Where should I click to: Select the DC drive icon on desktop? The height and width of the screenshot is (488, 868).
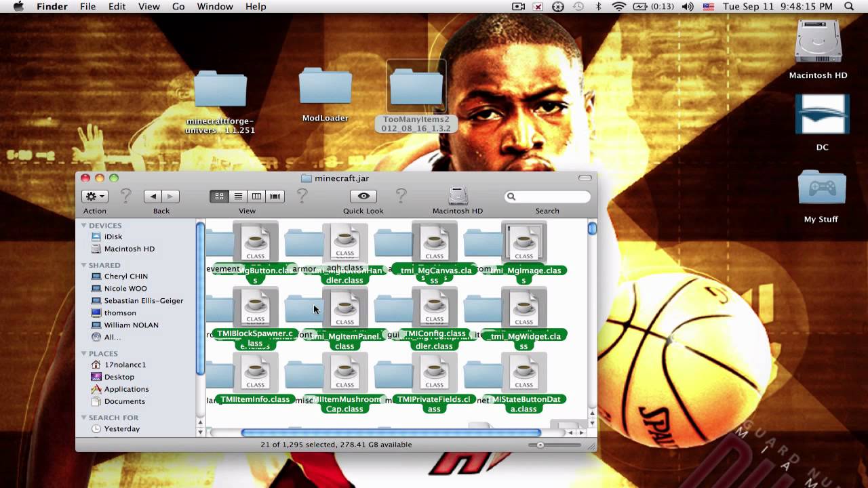[822, 115]
